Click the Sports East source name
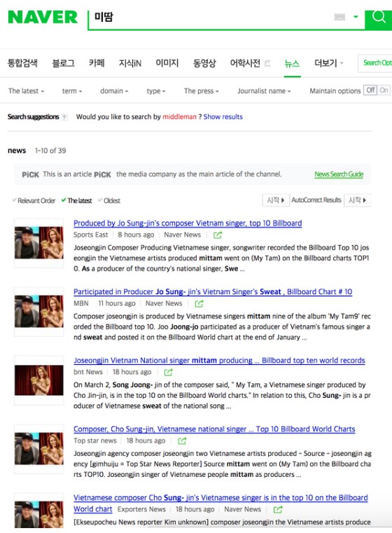 point(91,235)
